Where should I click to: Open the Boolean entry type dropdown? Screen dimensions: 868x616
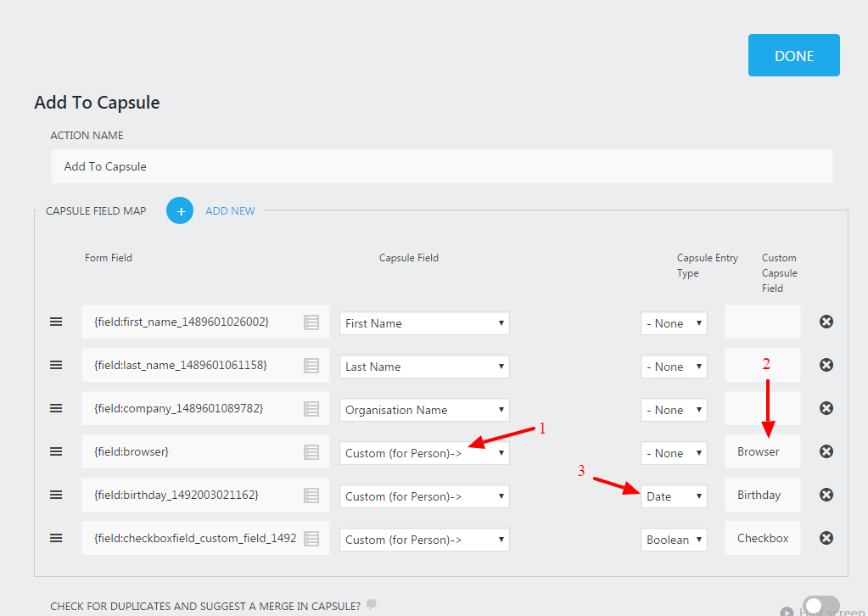674,537
